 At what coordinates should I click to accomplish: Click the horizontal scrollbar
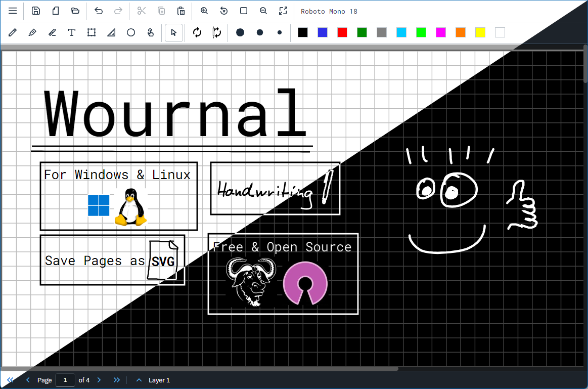click(x=200, y=368)
